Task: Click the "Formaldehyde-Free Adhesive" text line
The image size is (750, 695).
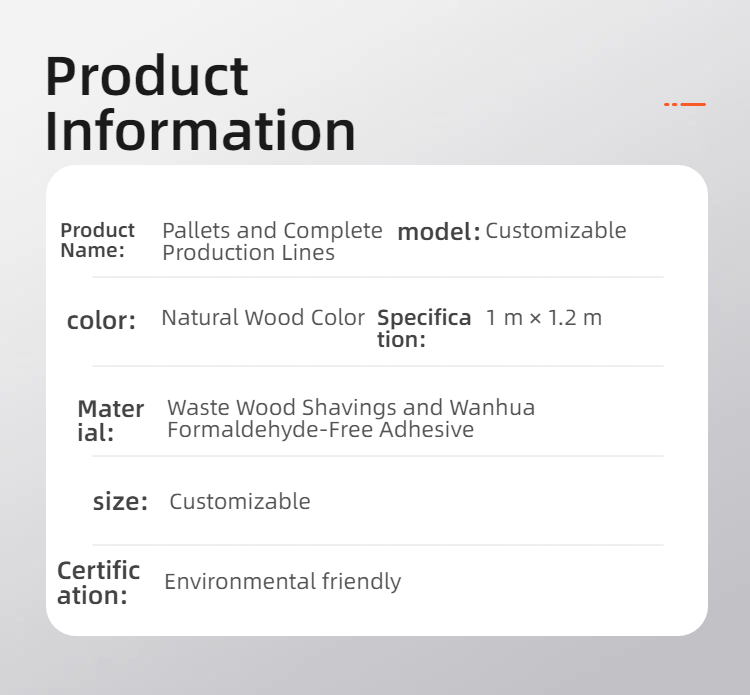Action: point(320,430)
